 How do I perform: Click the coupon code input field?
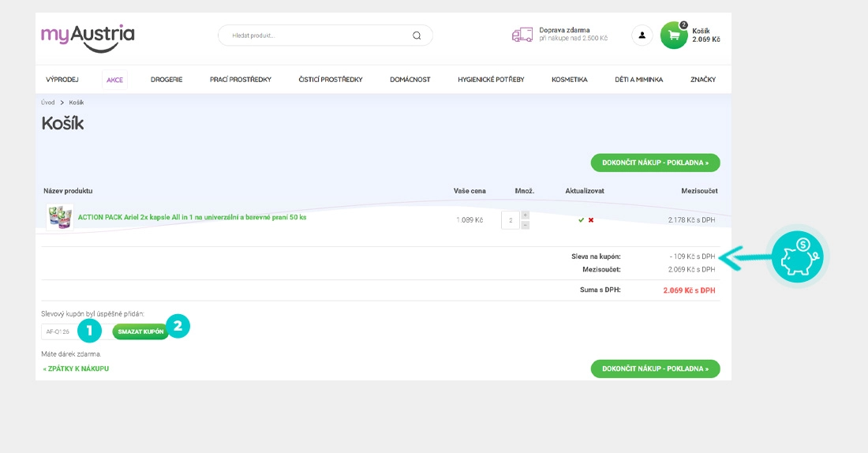60,331
